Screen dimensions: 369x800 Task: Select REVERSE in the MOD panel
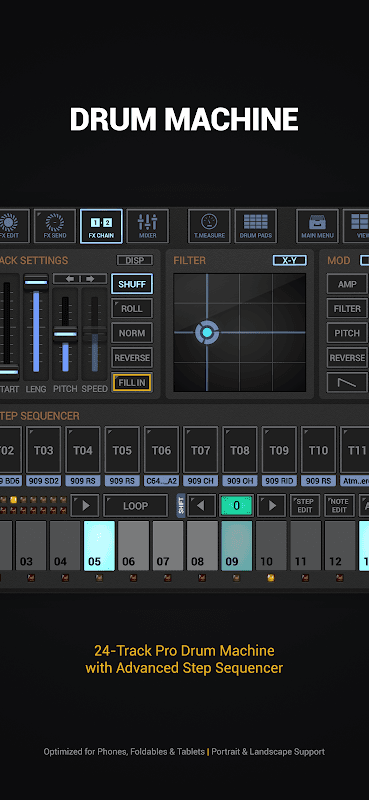[347, 358]
